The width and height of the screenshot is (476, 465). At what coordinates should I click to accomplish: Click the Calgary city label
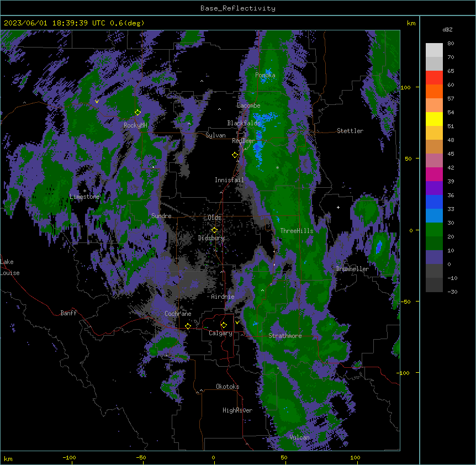pyautogui.click(x=220, y=333)
